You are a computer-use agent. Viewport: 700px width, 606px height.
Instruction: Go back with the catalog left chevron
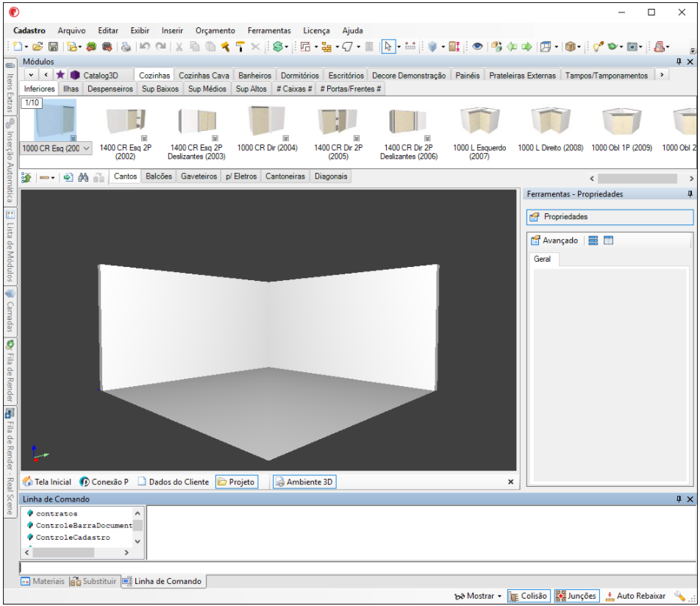click(x=46, y=74)
